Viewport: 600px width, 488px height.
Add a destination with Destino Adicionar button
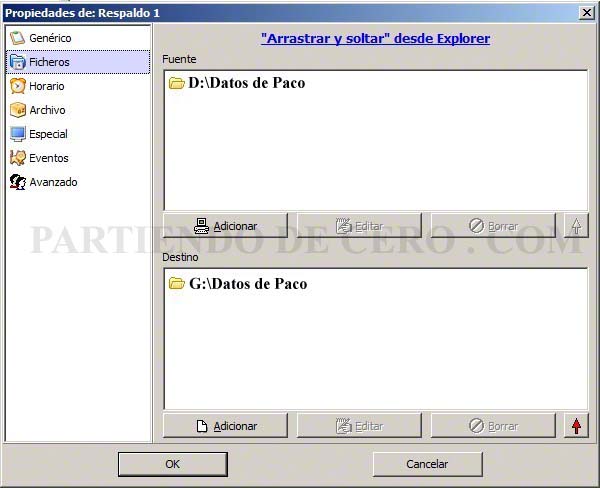pos(225,426)
